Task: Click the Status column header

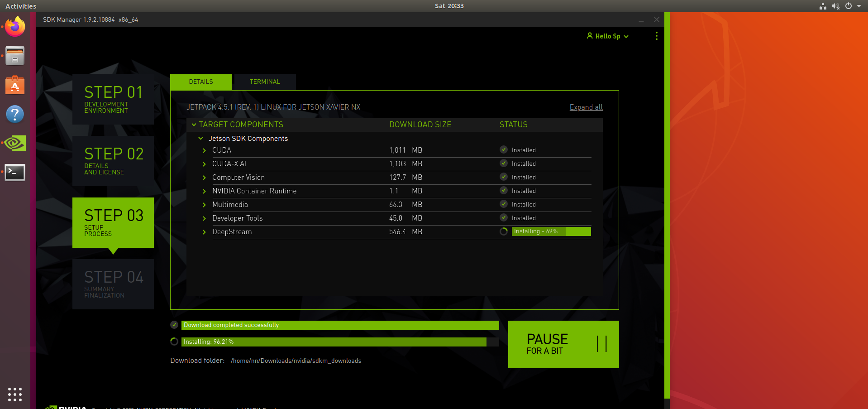Action: tap(513, 125)
